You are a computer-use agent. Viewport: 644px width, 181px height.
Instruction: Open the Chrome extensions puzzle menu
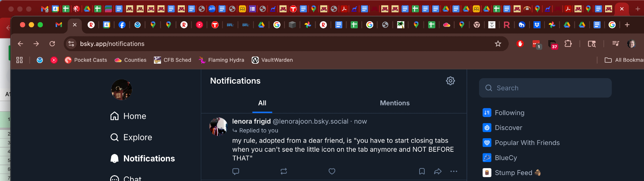coord(568,44)
